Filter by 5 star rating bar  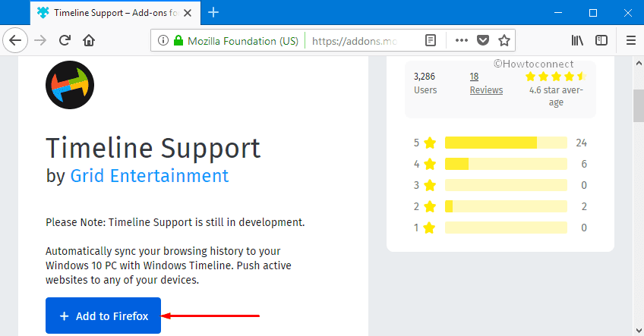tap(506, 143)
